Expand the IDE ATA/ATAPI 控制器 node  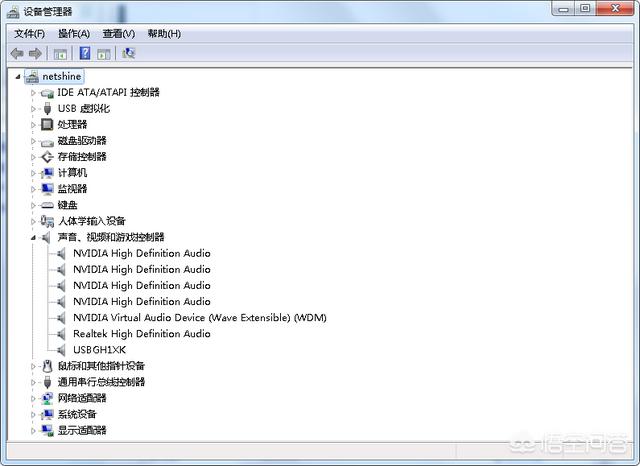(x=33, y=93)
